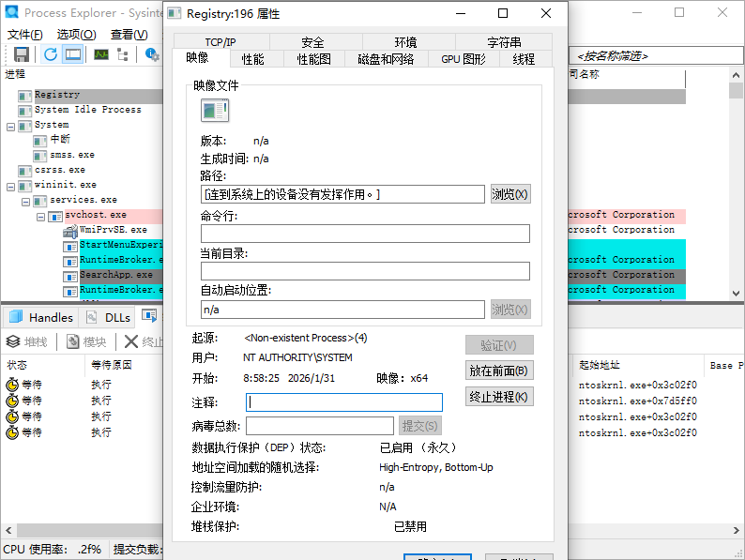Open the 文件(F) menu

coord(25,35)
